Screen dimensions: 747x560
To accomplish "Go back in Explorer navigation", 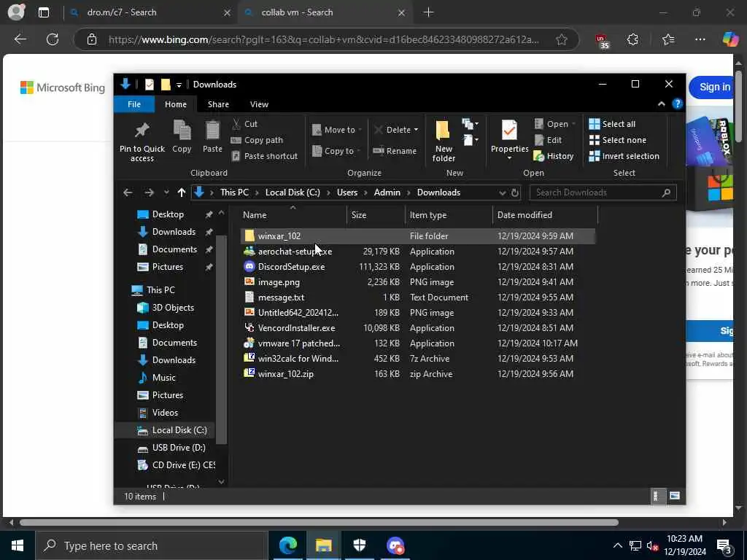I will [x=127, y=192].
